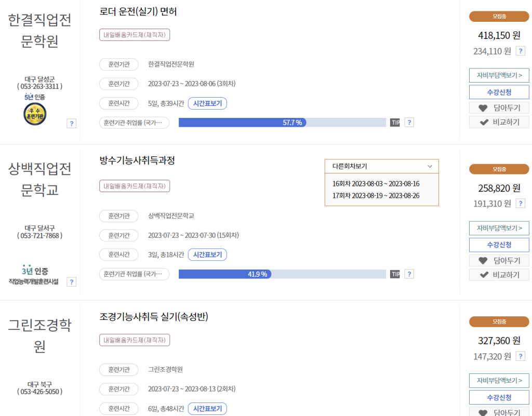Image resolution: width=532 pixels, height=416 pixels.
Task: Click question mark after 로더 운전 TIP icon
Action: click(409, 123)
